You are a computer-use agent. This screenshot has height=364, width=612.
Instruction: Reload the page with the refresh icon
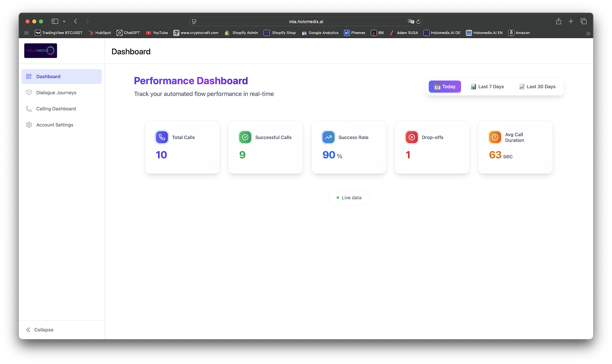point(418,21)
